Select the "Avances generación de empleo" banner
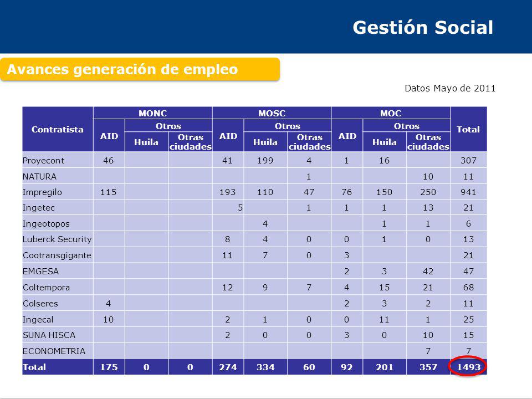 (x=140, y=70)
